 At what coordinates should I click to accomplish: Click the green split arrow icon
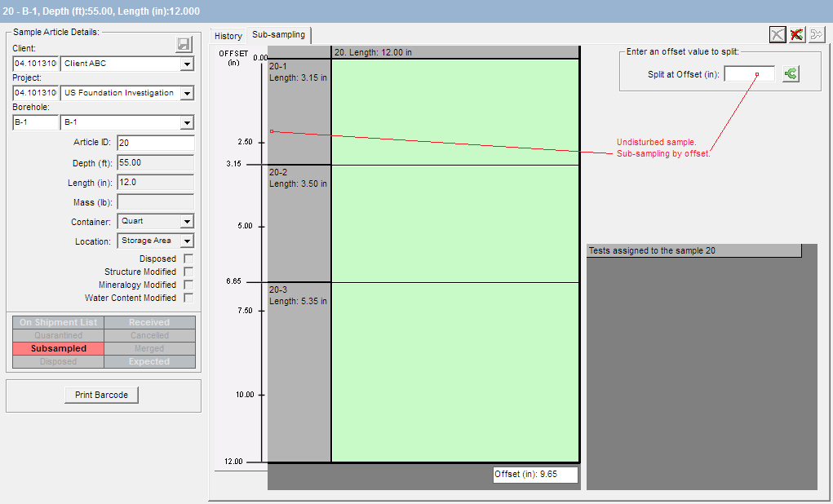pyautogui.click(x=790, y=74)
